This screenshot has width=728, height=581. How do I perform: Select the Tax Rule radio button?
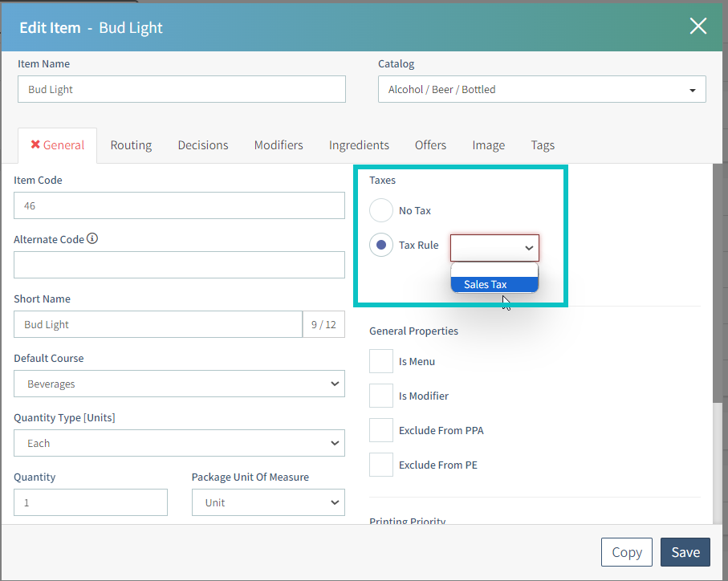click(381, 246)
